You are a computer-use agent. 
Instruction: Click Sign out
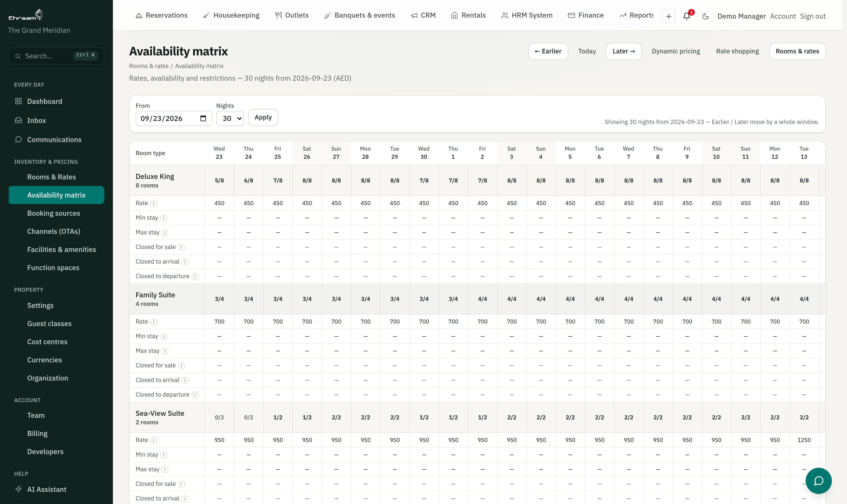tap(812, 16)
